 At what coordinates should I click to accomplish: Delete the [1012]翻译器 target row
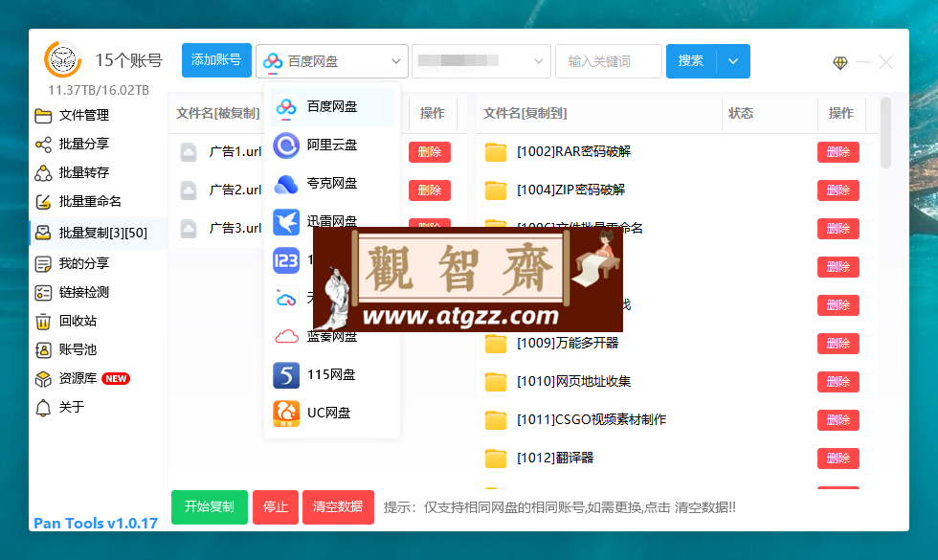(838, 459)
